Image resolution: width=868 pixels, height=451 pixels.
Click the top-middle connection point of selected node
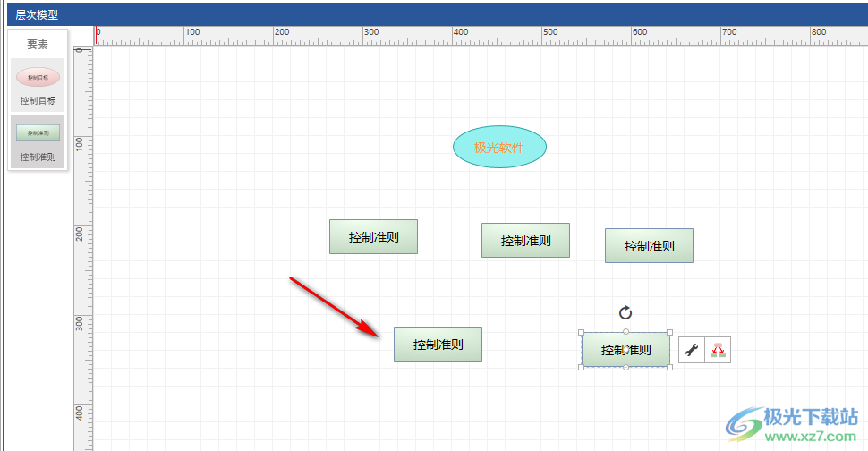coord(625,332)
